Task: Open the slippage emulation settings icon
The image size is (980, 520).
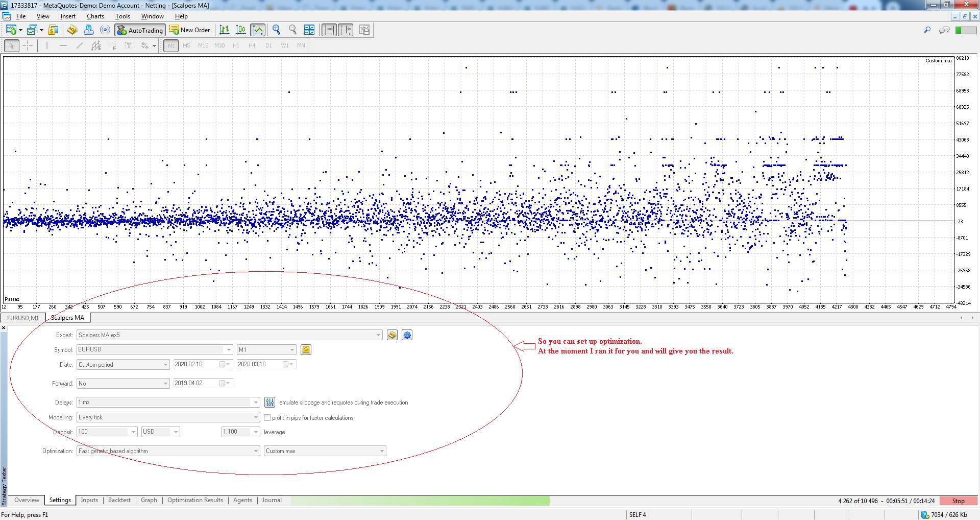Action: (x=270, y=403)
